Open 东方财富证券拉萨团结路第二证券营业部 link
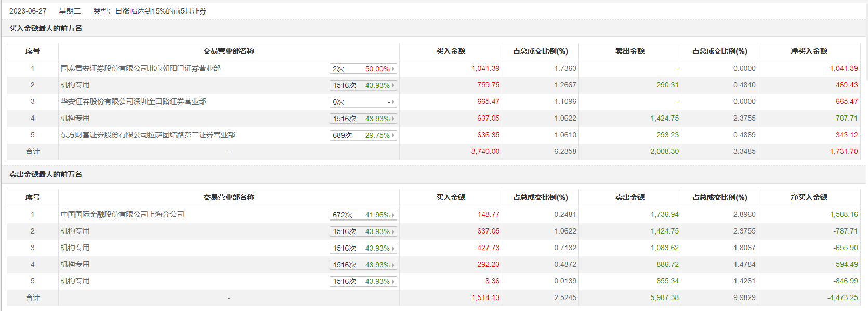Viewport: 868px width, 311px height. coord(148,135)
